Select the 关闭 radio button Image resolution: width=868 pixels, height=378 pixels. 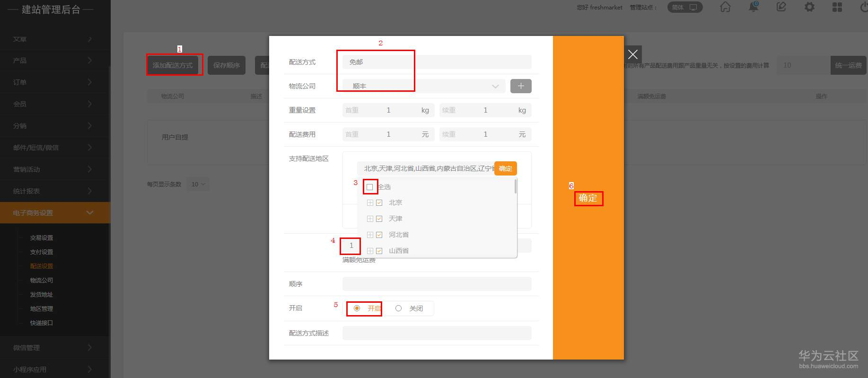[398, 308]
